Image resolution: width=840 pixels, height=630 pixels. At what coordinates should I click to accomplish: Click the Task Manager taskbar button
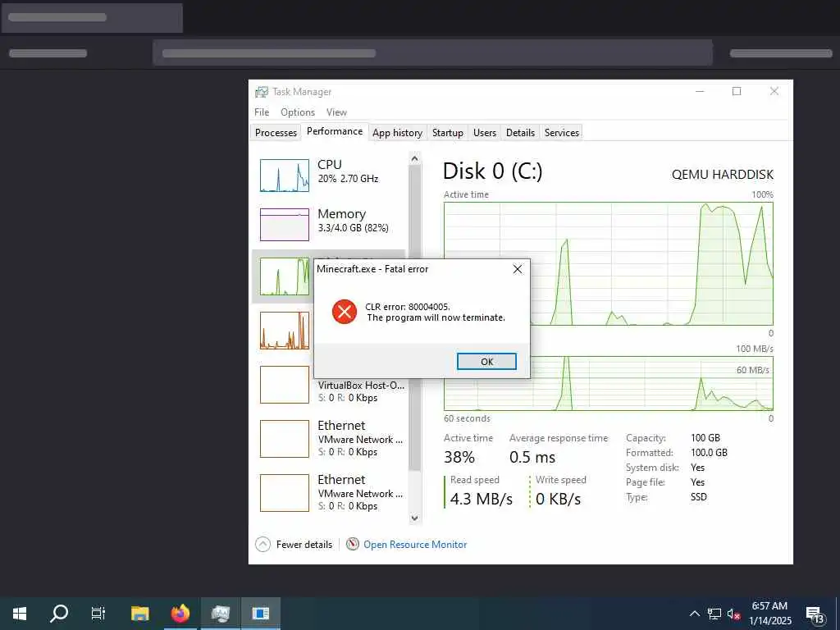(220, 614)
